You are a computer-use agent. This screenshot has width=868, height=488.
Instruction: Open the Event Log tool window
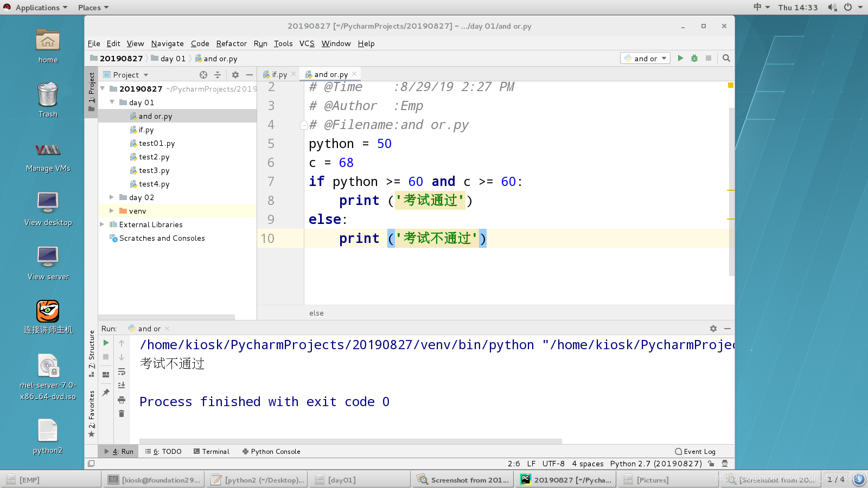click(695, 452)
